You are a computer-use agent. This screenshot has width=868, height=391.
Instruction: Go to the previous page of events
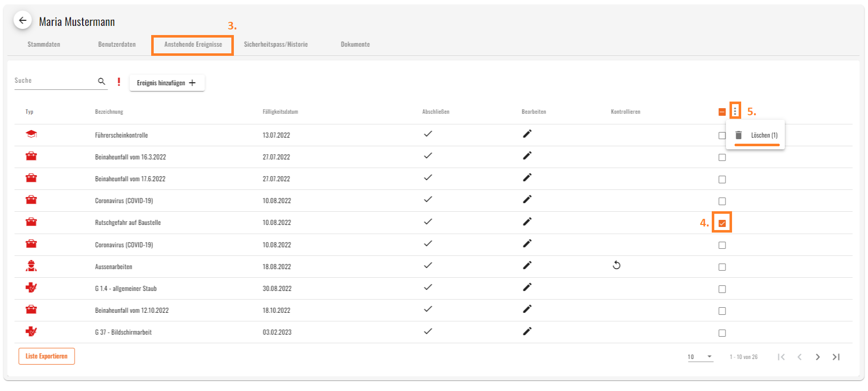coord(800,357)
